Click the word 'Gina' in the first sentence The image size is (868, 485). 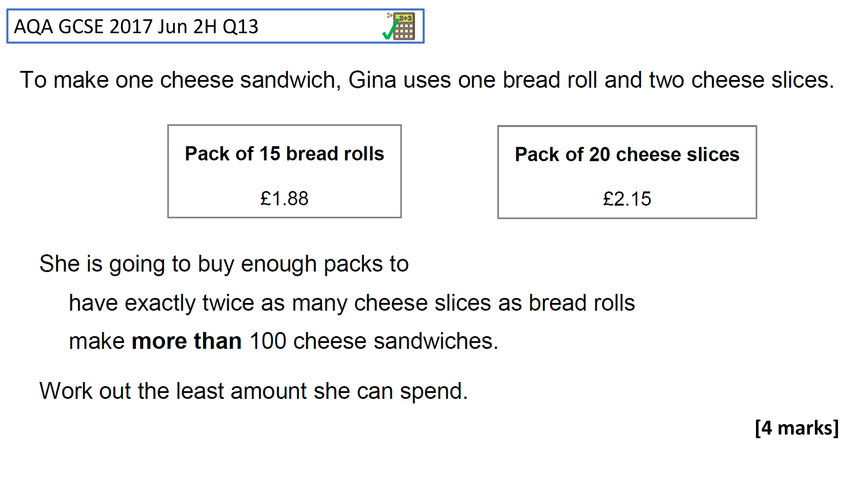coord(372,80)
